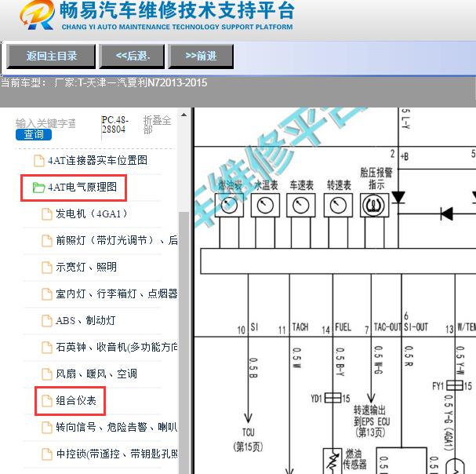Go back with the <<后退 button
The height and width of the screenshot is (474, 476).
point(132,57)
